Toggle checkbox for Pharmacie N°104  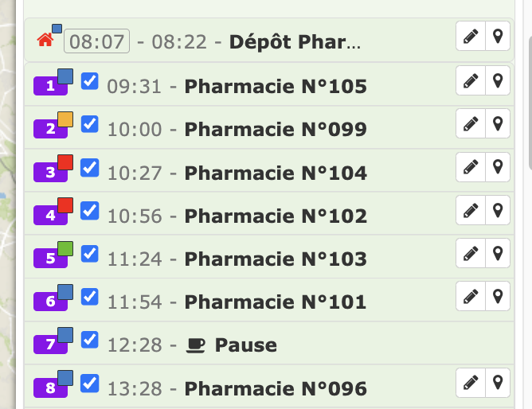(90, 168)
